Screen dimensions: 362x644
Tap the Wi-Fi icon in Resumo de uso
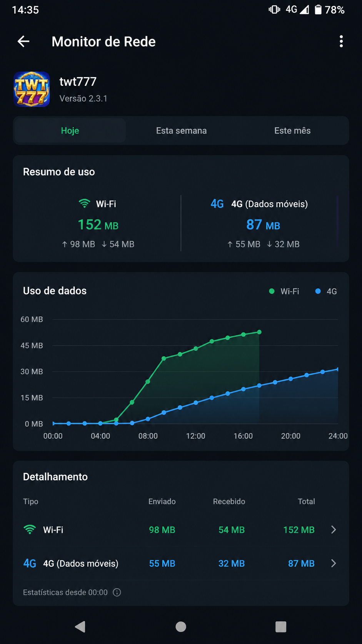point(84,203)
